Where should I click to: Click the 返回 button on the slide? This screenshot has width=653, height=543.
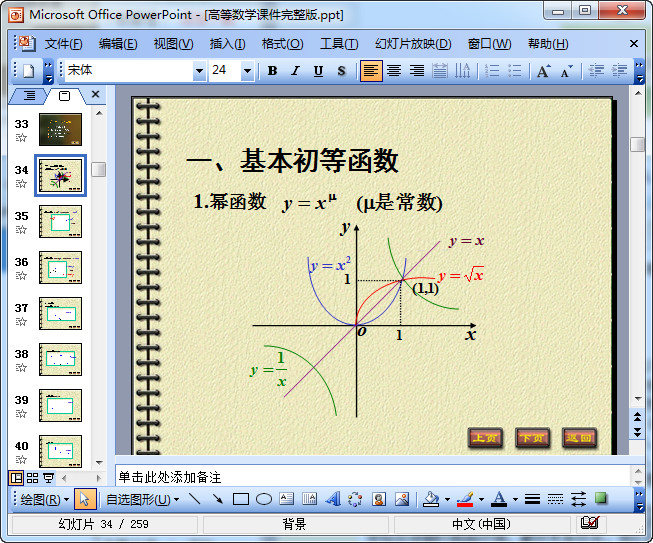coord(579,438)
